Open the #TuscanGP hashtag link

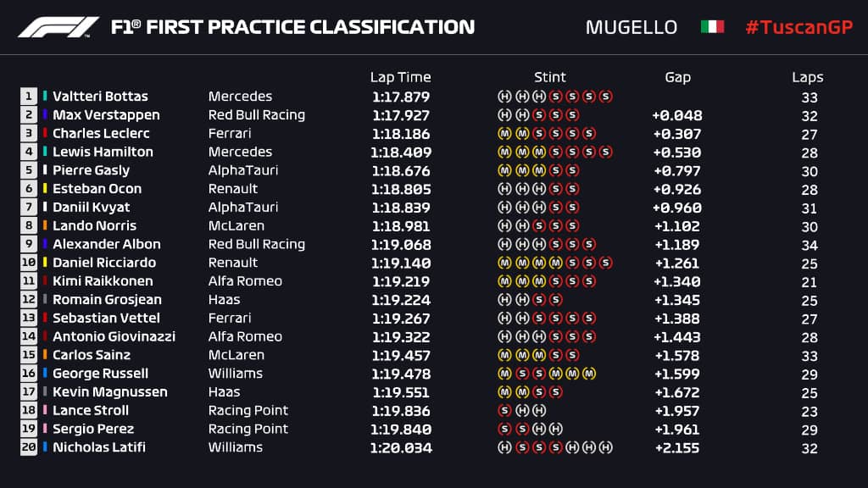[x=798, y=27]
